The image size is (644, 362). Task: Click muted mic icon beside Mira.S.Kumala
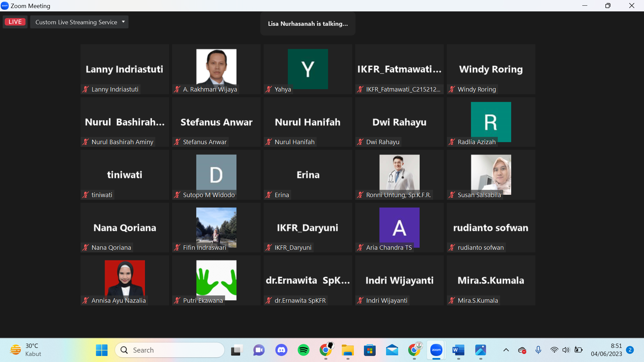click(452, 300)
